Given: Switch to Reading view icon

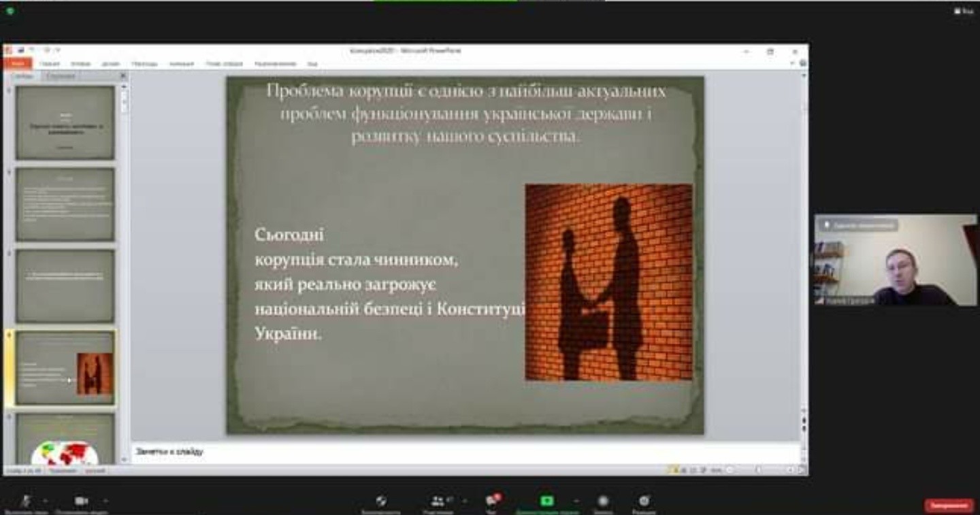Looking at the screenshot, I should [694, 470].
